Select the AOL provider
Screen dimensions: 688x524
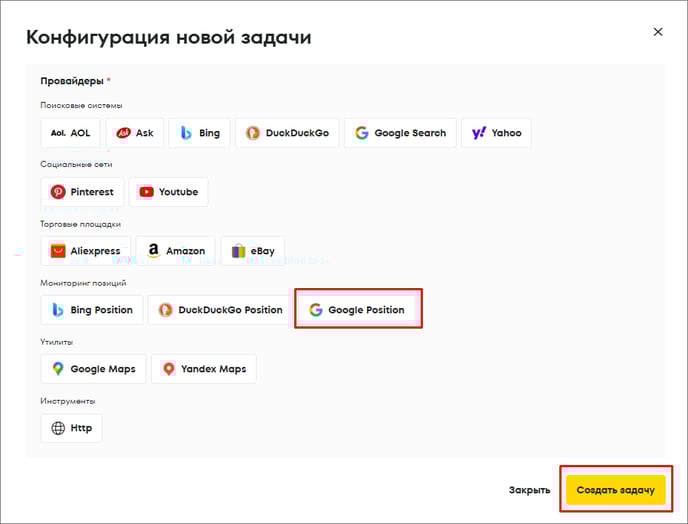(70, 133)
